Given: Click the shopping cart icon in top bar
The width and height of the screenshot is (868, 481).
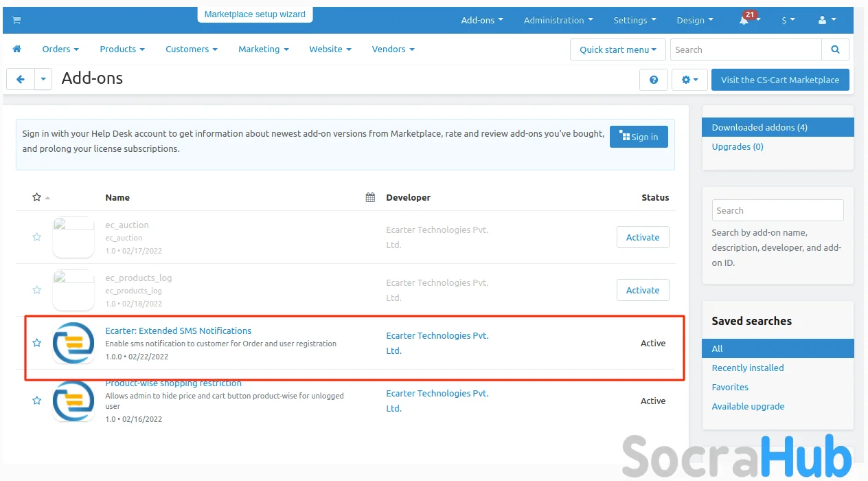Looking at the screenshot, I should [16, 21].
